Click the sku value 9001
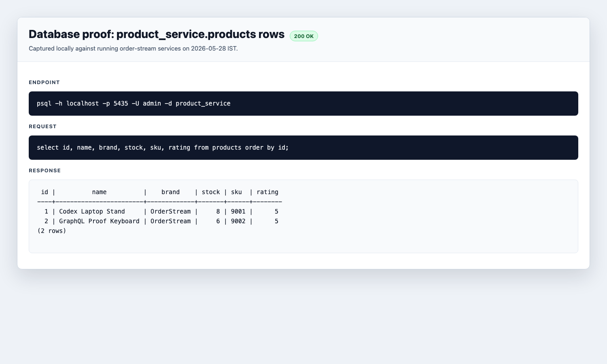This screenshot has width=607, height=364. [238, 212]
